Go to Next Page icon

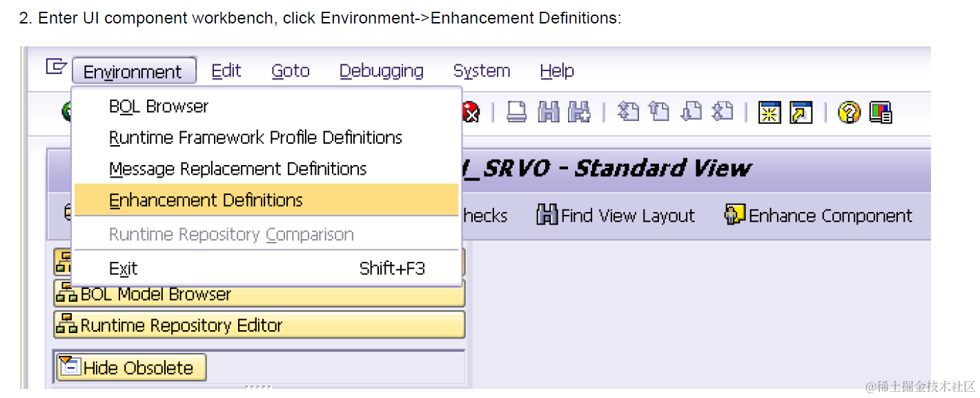691,111
